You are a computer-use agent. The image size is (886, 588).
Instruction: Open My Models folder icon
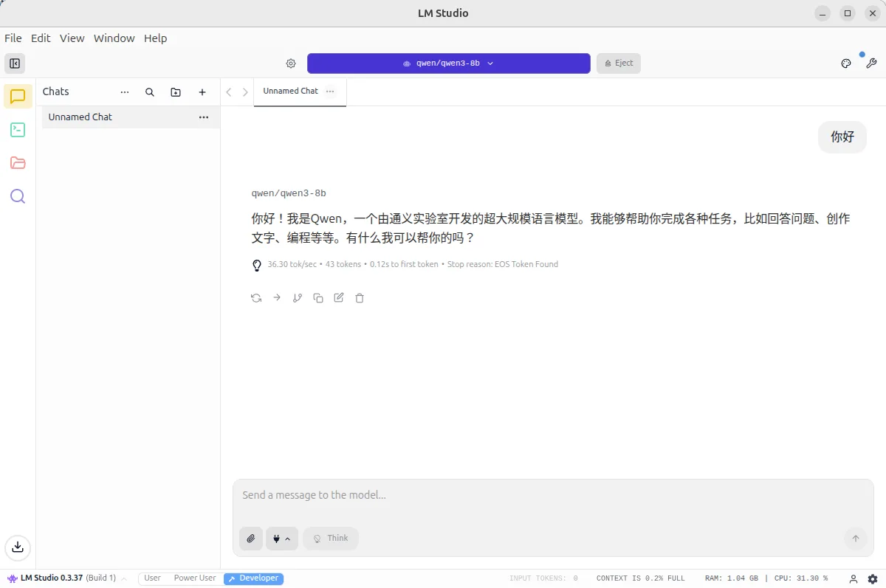[18, 163]
